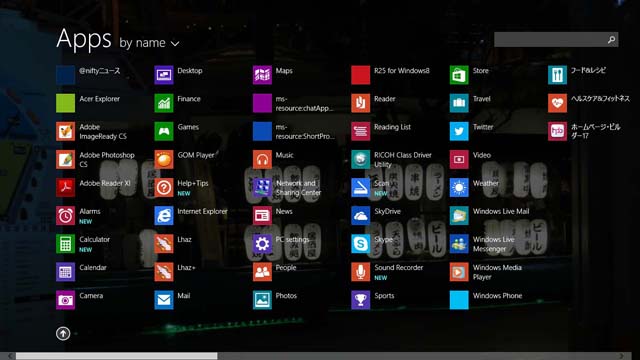Click the up arrow to return to Start
This screenshot has height=360, width=640.
click(x=63, y=333)
